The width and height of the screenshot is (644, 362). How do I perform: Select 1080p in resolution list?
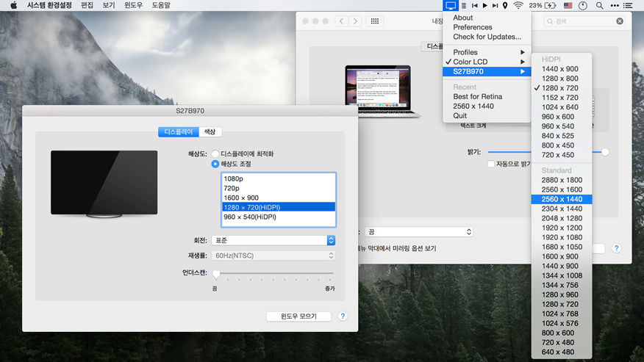279,178
